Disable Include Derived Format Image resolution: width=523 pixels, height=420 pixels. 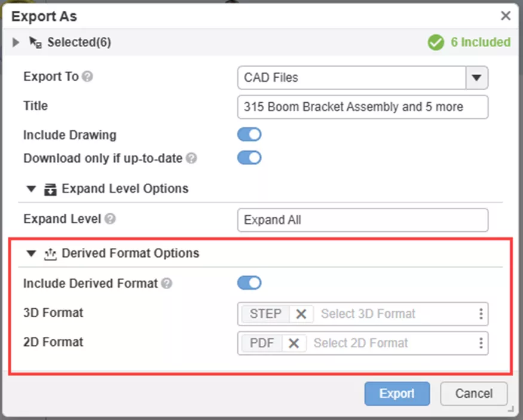tap(249, 283)
